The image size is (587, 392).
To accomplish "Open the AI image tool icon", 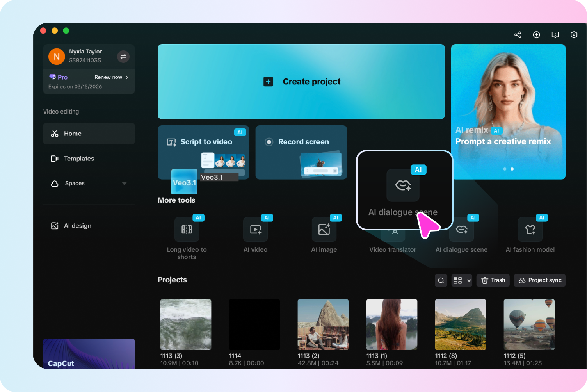I will (324, 230).
